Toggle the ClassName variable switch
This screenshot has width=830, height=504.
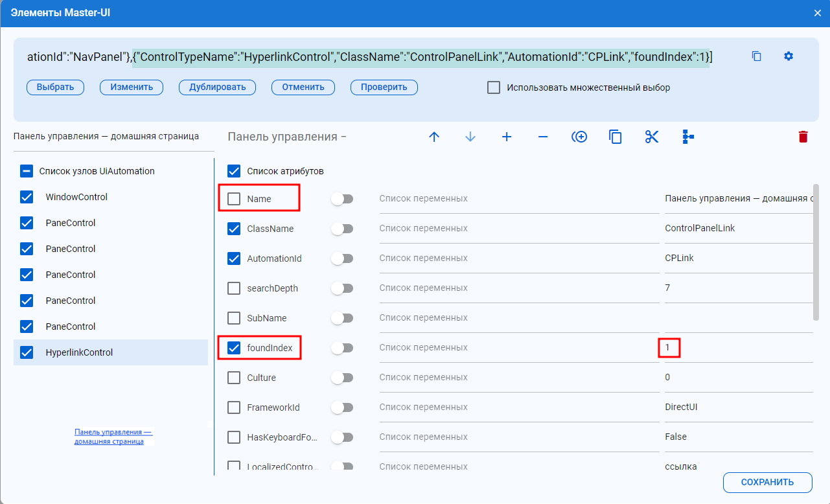[x=341, y=229]
